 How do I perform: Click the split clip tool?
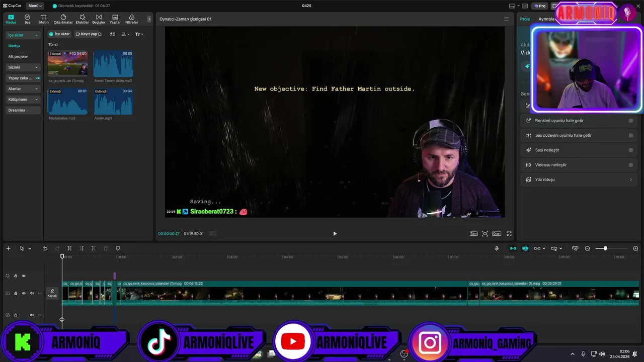pyautogui.click(x=69, y=248)
